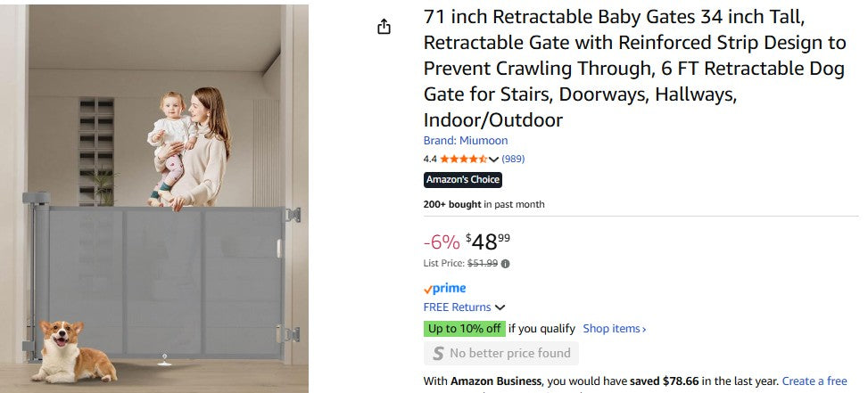Expand the rating breakdown chevron
The height and width of the screenshot is (393, 868).
(x=494, y=160)
